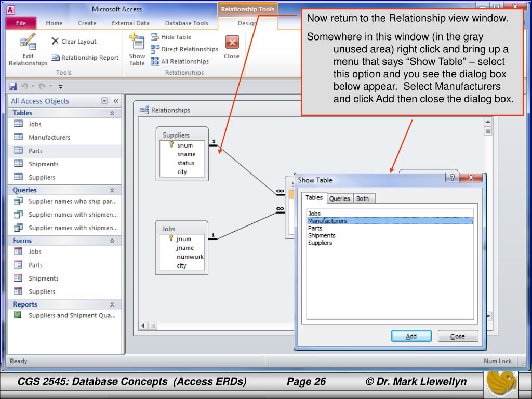Open Shipments form in navigation pane
This screenshot has width=532, height=399.
[64, 278]
